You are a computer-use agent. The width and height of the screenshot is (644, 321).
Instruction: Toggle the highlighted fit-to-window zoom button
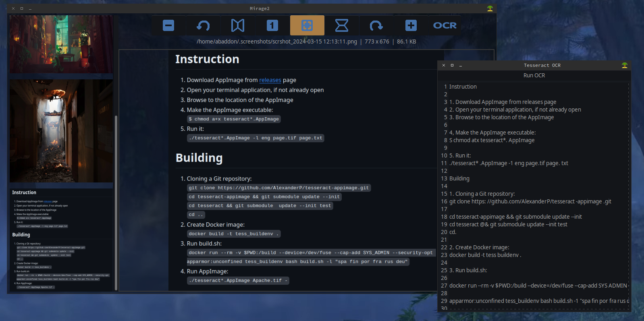307,25
